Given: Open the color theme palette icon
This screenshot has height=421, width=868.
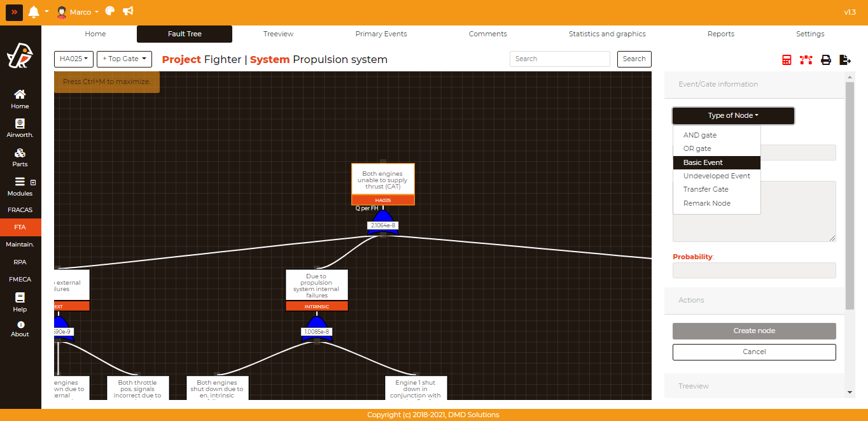Looking at the screenshot, I should point(110,11).
